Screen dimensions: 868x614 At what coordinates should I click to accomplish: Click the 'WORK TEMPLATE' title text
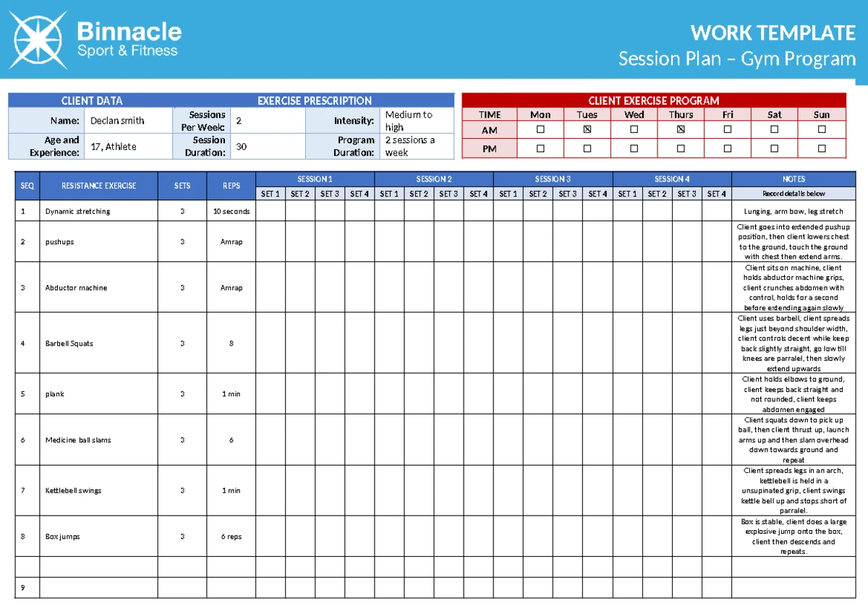pyautogui.click(x=773, y=33)
